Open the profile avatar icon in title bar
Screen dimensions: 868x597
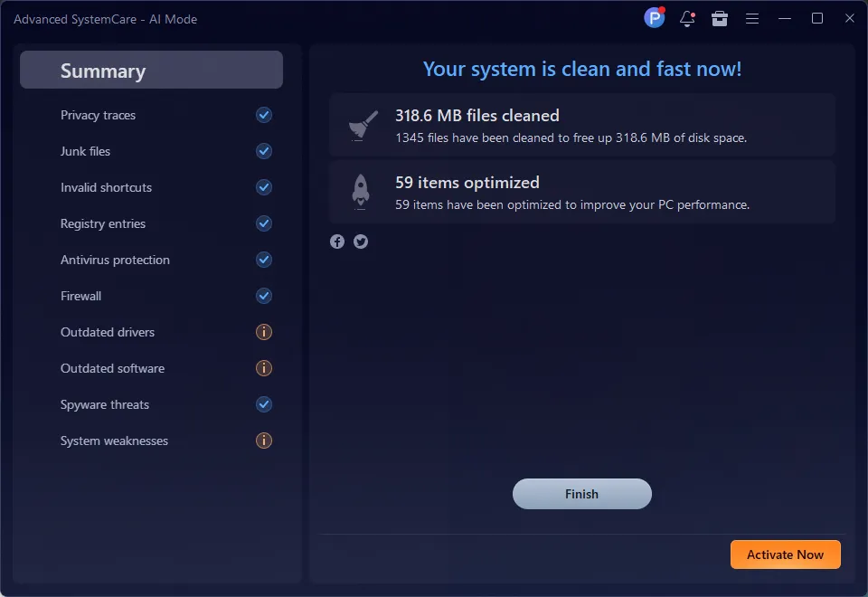tap(654, 18)
